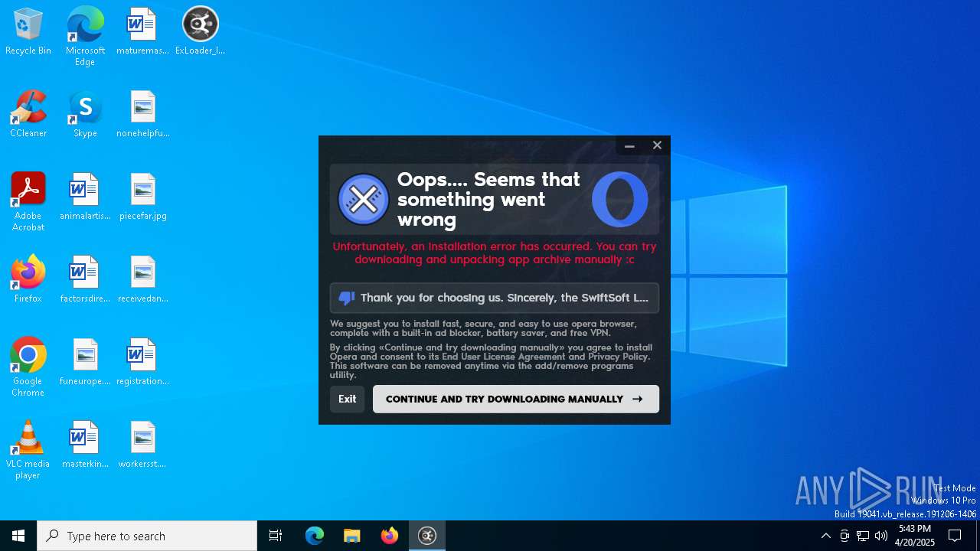Open Task View on the taskbar
980x551 pixels.
(x=276, y=536)
